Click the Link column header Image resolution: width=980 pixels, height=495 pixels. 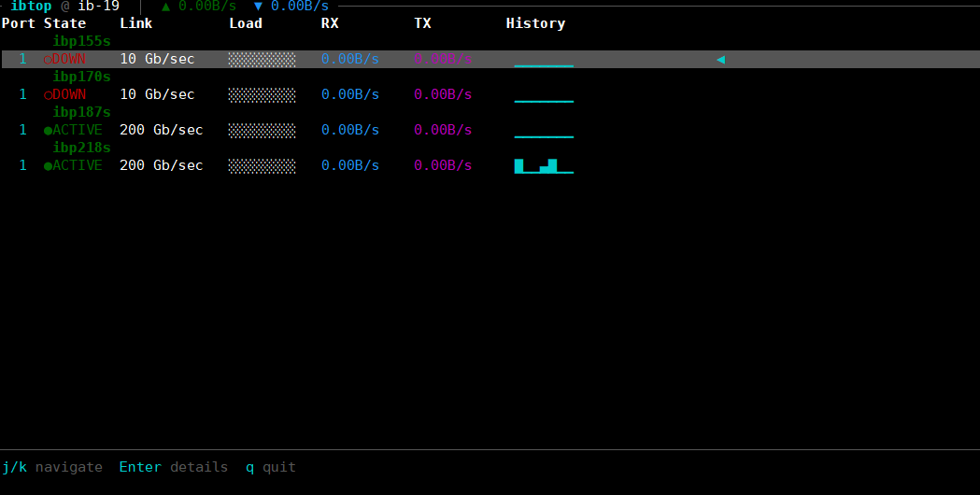(136, 23)
